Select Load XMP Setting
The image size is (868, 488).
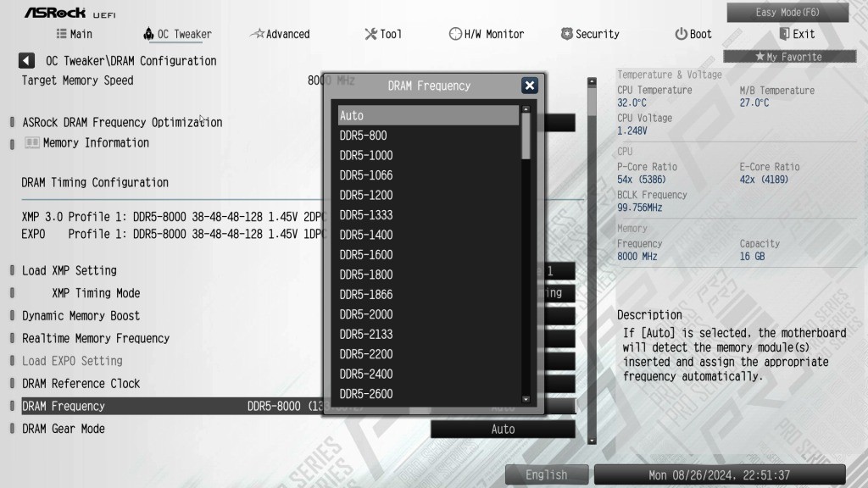pos(70,270)
